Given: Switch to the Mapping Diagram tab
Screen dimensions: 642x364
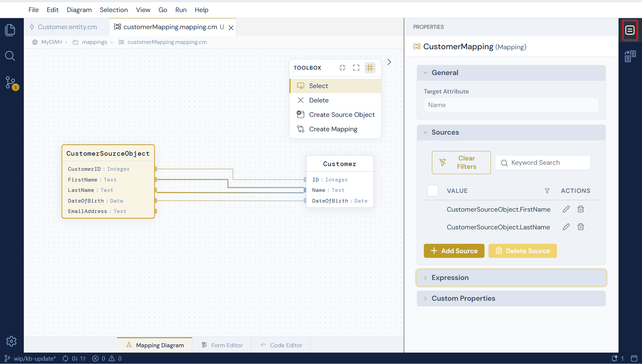Looking at the screenshot, I should pyautogui.click(x=154, y=345).
